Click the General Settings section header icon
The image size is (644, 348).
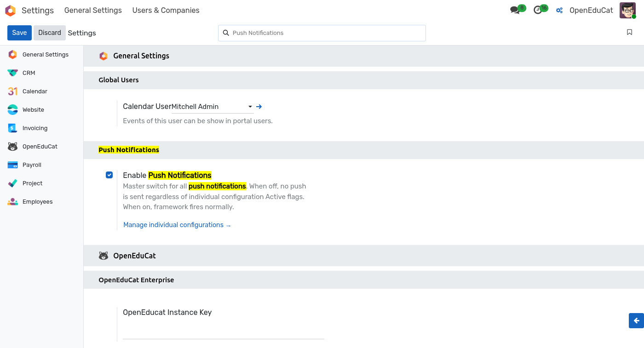103,56
